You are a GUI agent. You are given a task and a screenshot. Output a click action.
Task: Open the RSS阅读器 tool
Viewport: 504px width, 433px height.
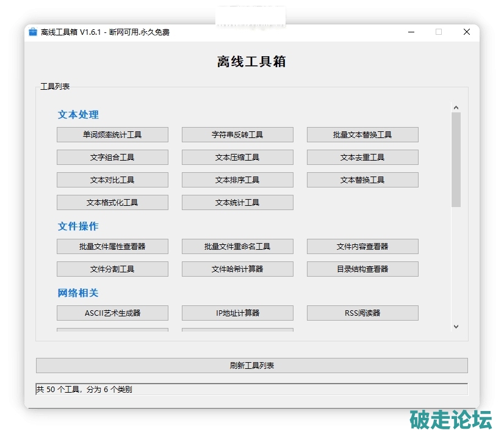point(362,313)
